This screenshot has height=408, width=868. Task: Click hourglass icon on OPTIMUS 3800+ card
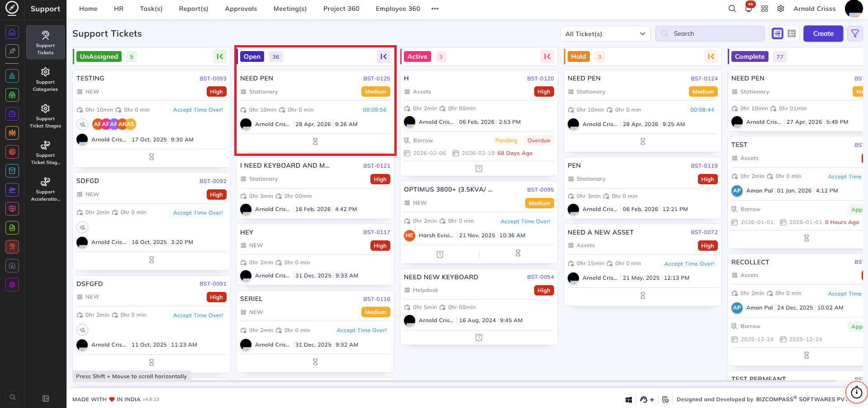(x=518, y=253)
